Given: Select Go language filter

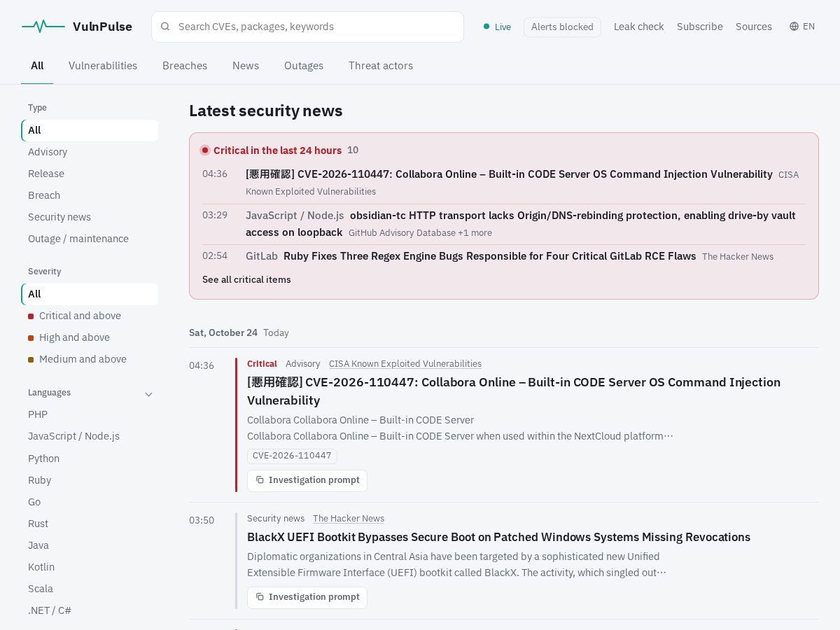Looking at the screenshot, I should click(x=90, y=502).
